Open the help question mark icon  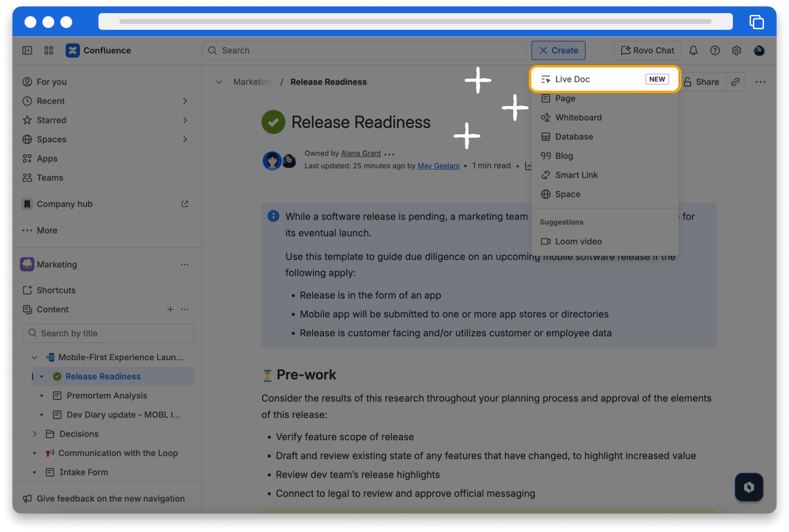point(715,51)
